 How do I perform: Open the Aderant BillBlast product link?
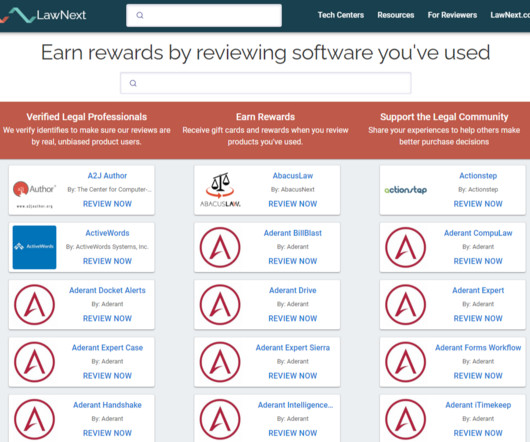pos(293,233)
